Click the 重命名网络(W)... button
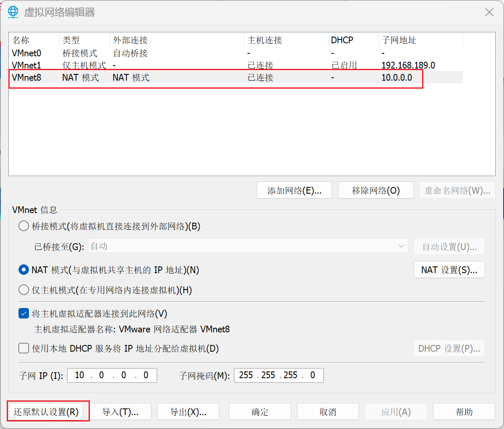 click(457, 190)
